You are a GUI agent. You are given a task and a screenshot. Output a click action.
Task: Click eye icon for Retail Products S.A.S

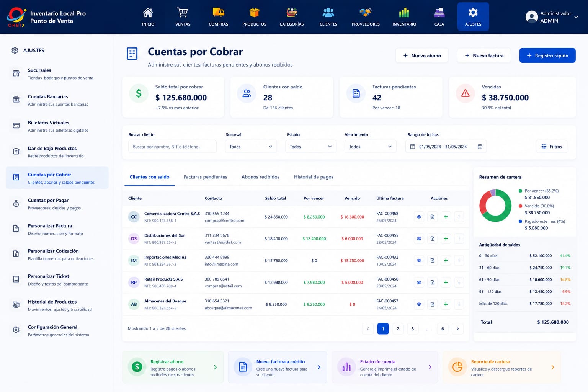tap(419, 283)
